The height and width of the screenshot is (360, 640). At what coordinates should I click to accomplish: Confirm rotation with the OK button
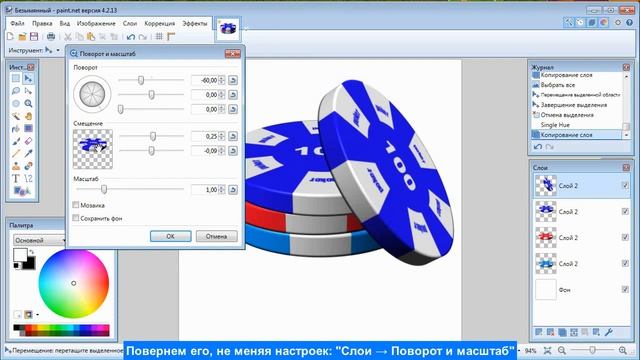171,236
